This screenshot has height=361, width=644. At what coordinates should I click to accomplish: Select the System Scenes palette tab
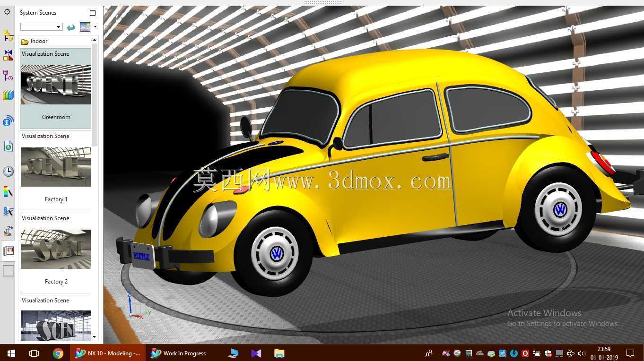(x=9, y=250)
